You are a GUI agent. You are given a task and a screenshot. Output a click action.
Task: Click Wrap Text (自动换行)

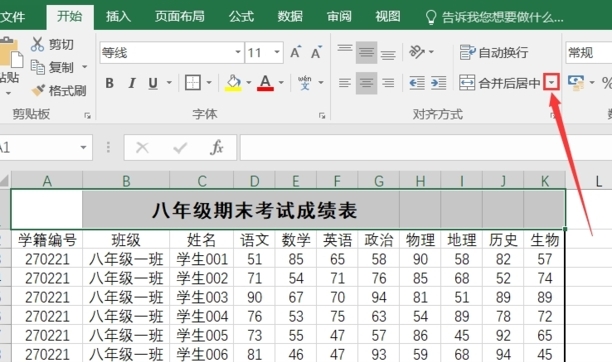pos(494,52)
